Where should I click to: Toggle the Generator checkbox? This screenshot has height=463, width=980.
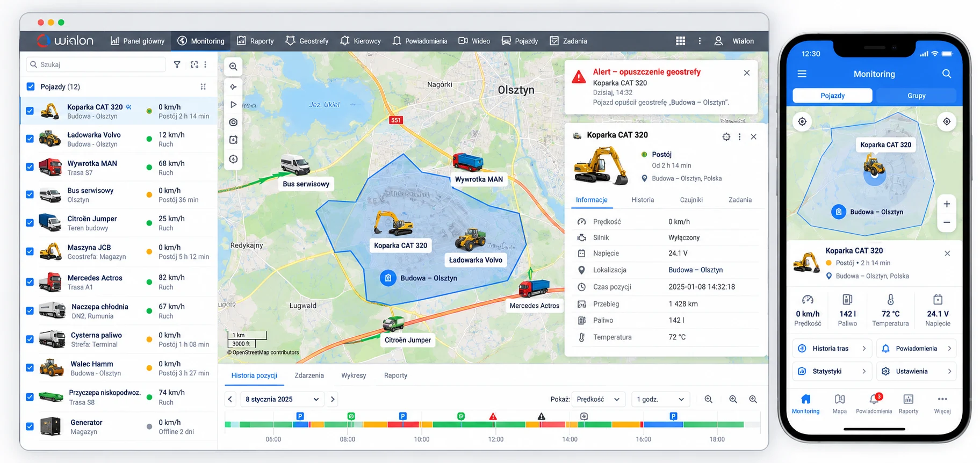coord(30,426)
